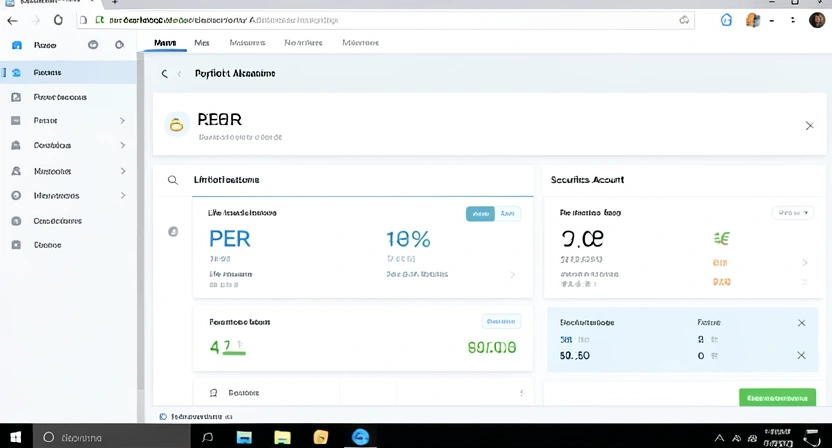Image resolution: width=832 pixels, height=448 pixels.
Task: Click the browser reload icon
Action: (x=58, y=20)
